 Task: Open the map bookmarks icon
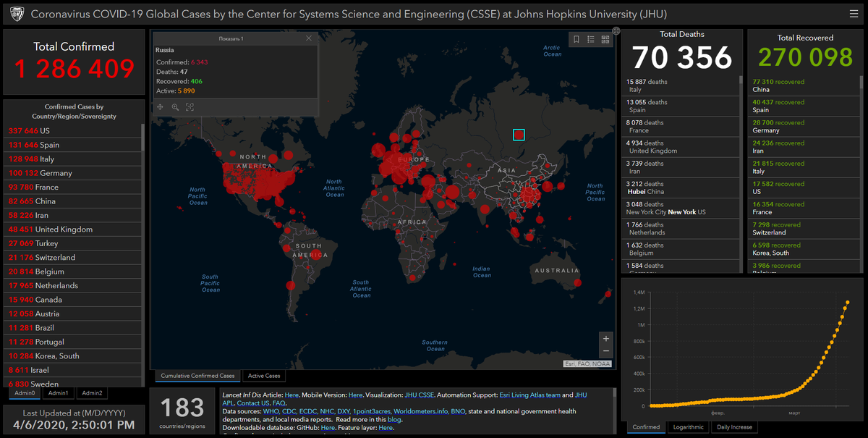(x=576, y=40)
